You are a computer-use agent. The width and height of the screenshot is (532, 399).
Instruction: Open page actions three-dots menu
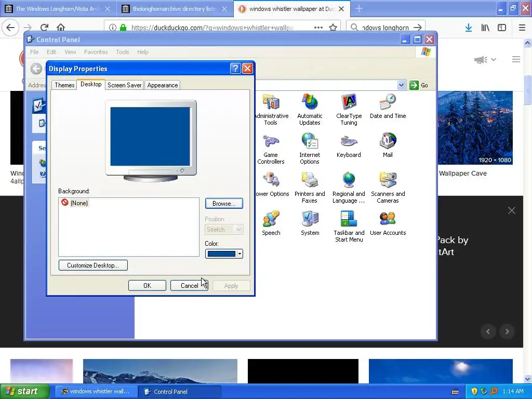318,28
